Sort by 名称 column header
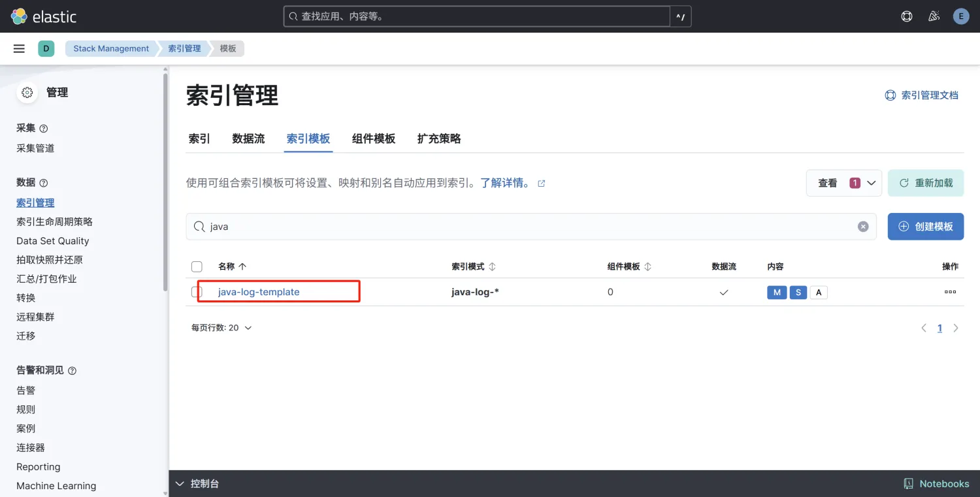The width and height of the screenshot is (980, 497). click(x=232, y=266)
